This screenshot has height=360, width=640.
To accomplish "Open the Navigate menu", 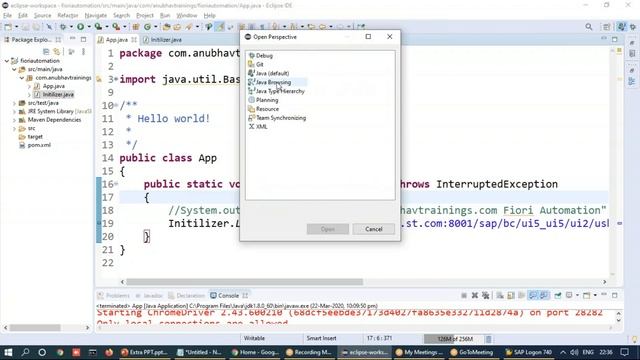I will point(96,16).
